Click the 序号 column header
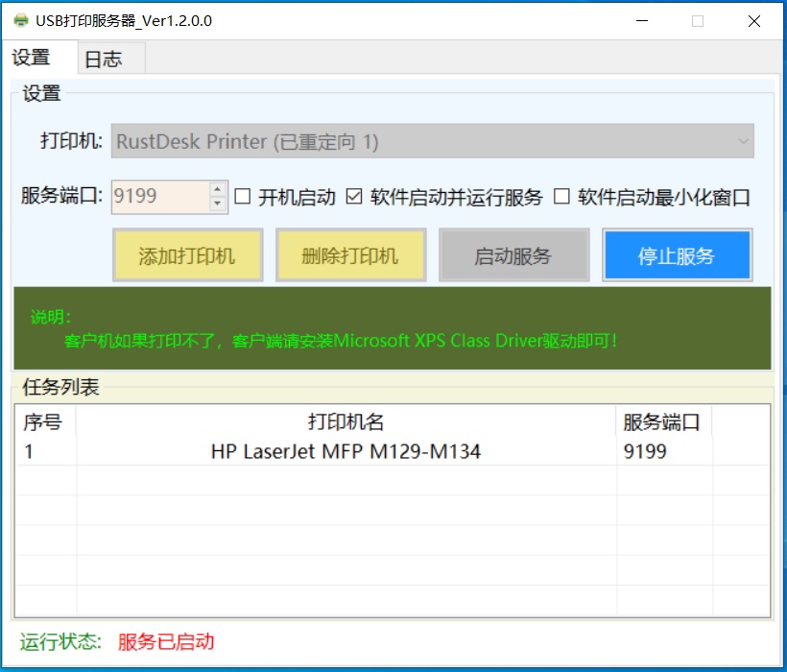787x672 pixels. pyautogui.click(x=43, y=422)
